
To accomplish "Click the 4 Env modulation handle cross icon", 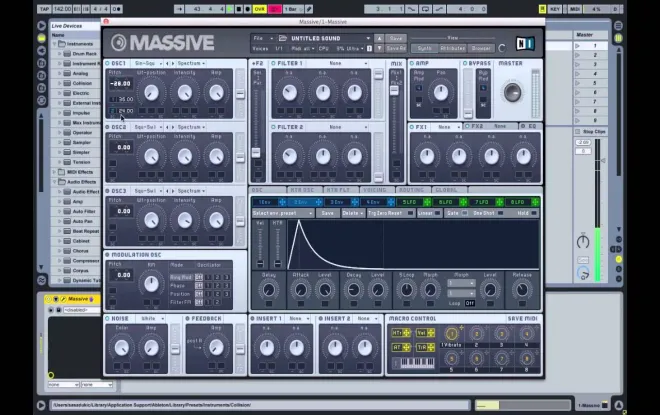I will (391, 202).
